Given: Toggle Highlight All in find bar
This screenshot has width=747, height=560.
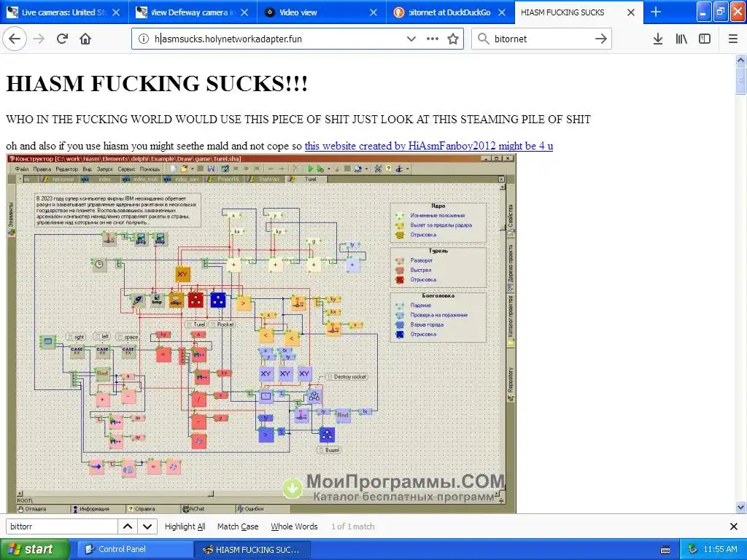Looking at the screenshot, I should [185, 526].
